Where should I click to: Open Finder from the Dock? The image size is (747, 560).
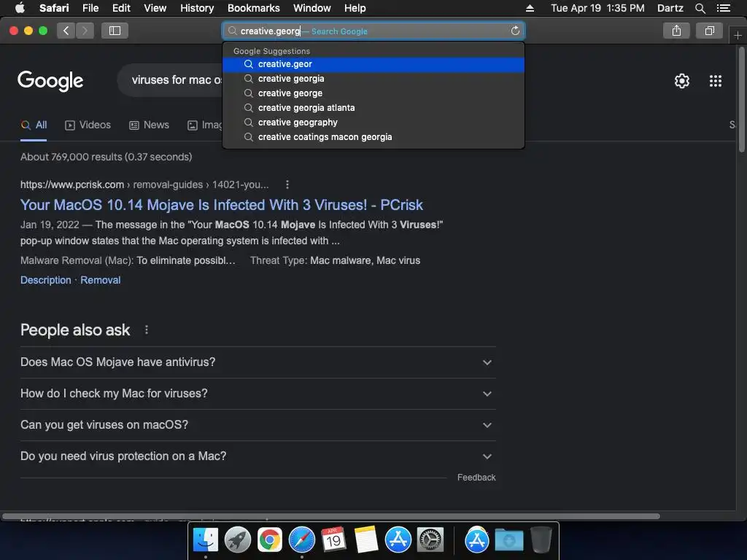205,540
